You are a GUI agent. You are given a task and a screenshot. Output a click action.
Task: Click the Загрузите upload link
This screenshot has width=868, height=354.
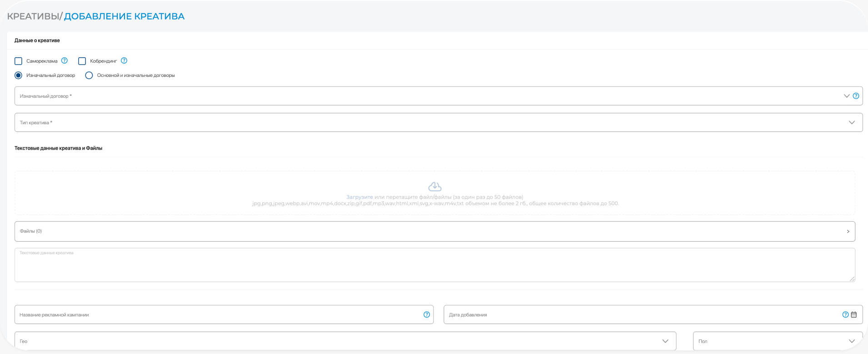359,197
